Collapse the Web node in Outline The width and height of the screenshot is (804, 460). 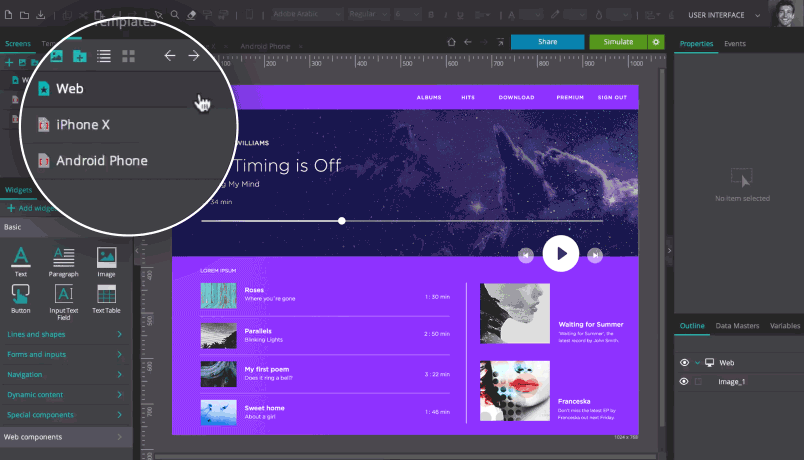(x=697, y=363)
